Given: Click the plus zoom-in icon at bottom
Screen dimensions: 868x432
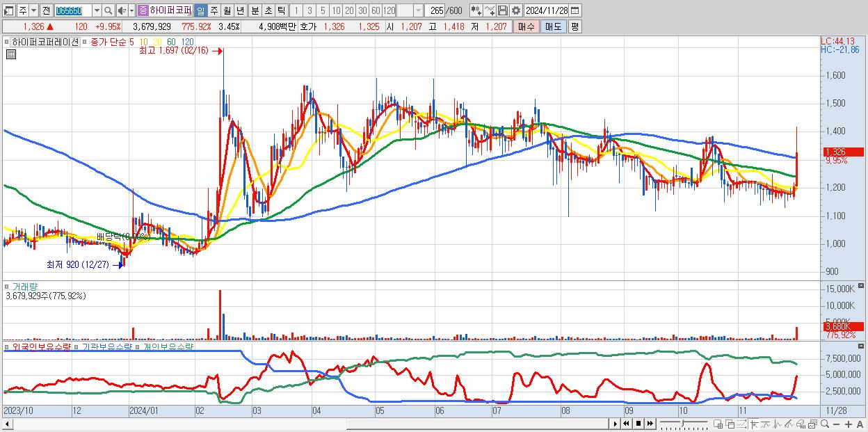Looking at the screenshot, I should coord(848,424).
